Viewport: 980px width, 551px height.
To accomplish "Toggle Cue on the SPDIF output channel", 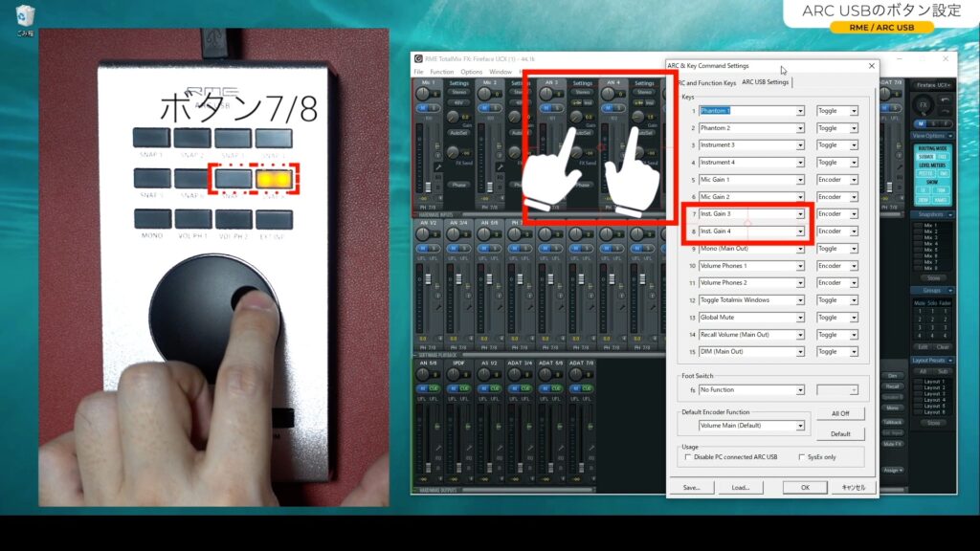I will [x=464, y=388].
